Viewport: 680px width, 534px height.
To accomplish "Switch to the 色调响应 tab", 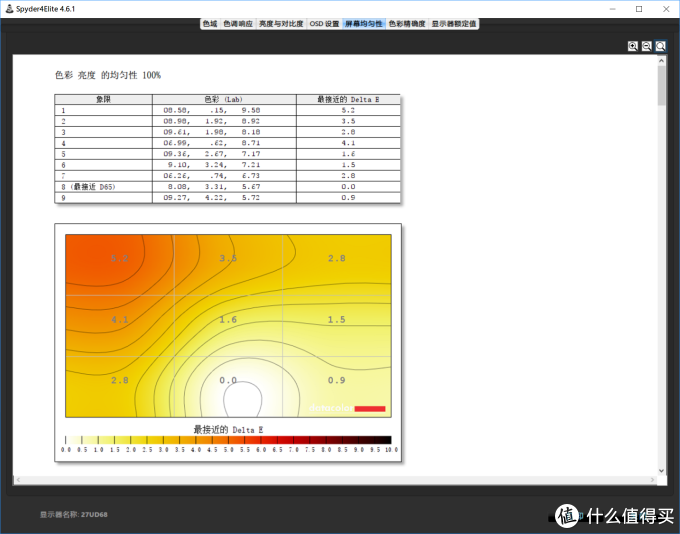I will (238, 24).
